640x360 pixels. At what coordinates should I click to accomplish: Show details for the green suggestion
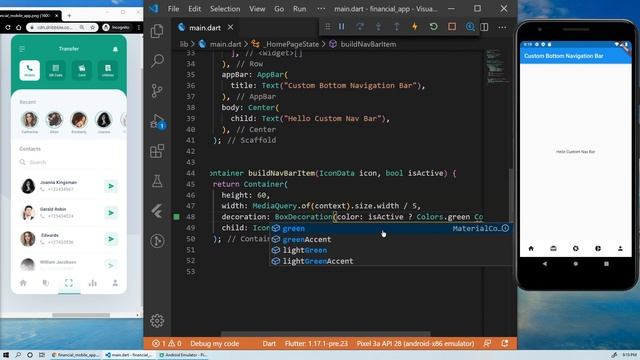coord(505,228)
